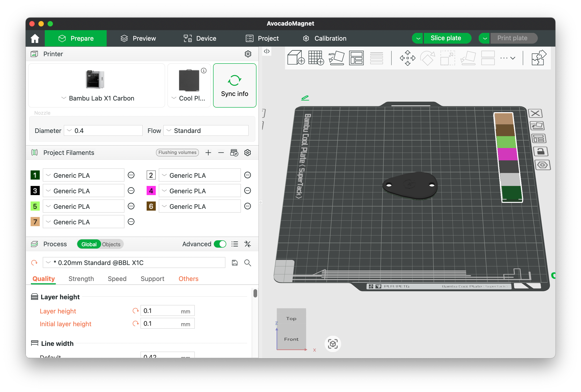581x392 pixels.
Task: Collapse sidebar with the arrows icon
Action: [x=267, y=51]
